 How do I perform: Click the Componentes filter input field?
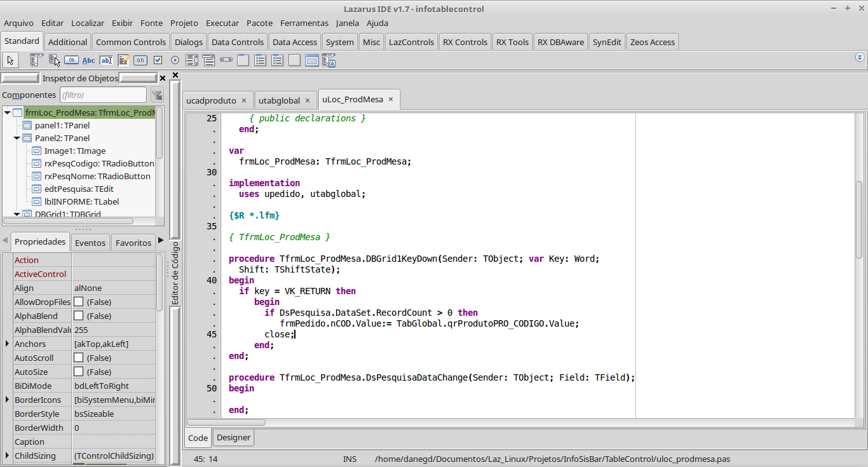(104, 95)
